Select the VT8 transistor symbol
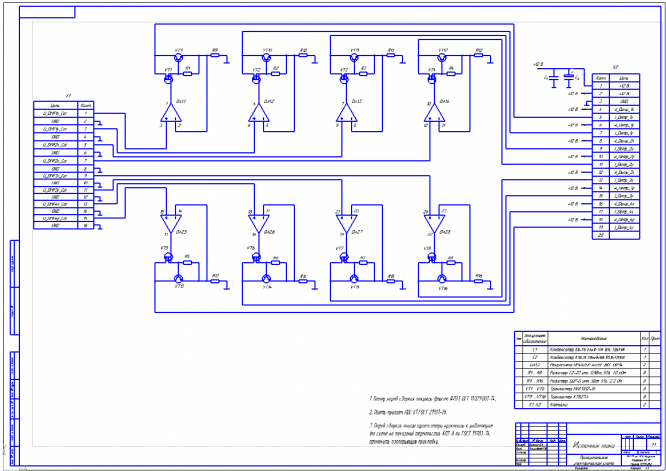 pyautogui.click(x=432, y=257)
